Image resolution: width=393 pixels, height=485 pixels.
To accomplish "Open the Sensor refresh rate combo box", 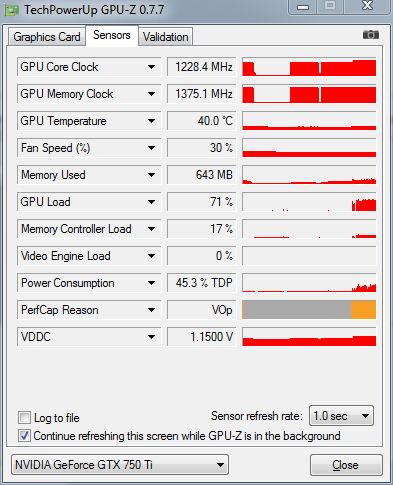I will click(x=341, y=416).
